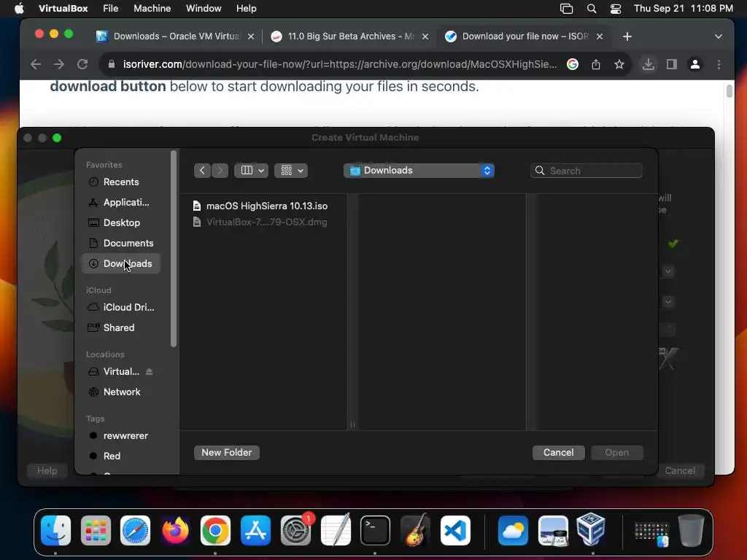747x560 pixels.
Task: Select Applications in sidebar
Action: [121, 203]
